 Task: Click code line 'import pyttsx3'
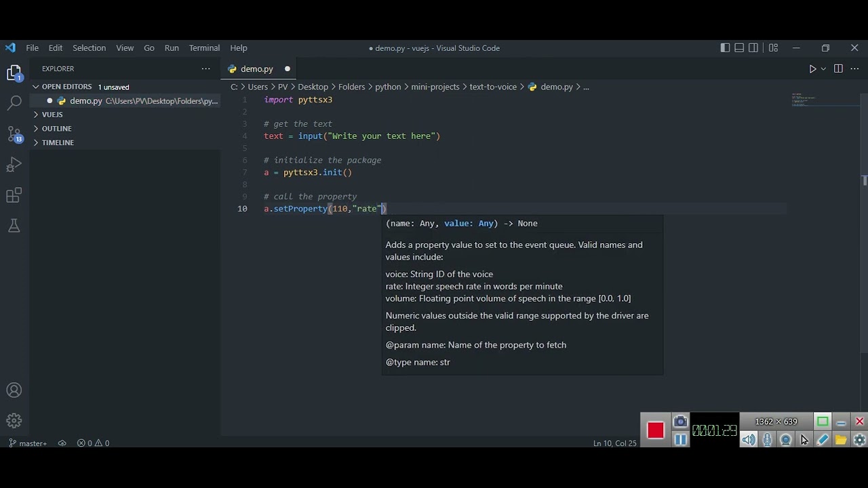[298, 100]
